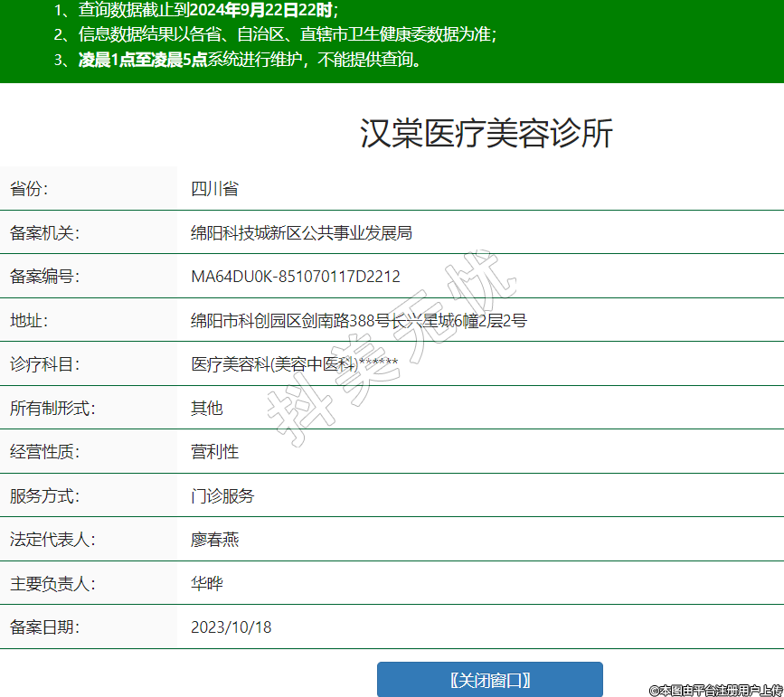Click the 省份 row label
The width and height of the screenshot is (784, 697).
click(29, 189)
